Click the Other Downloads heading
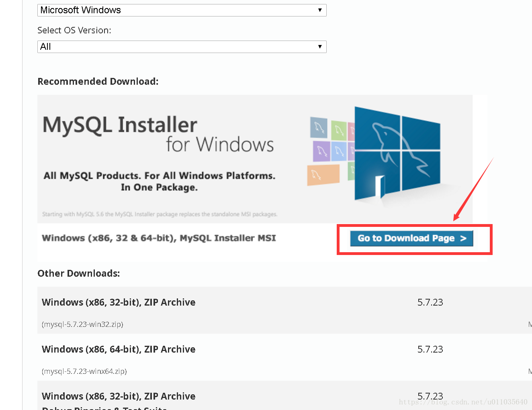The height and width of the screenshot is (410, 532). click(79, 273)
